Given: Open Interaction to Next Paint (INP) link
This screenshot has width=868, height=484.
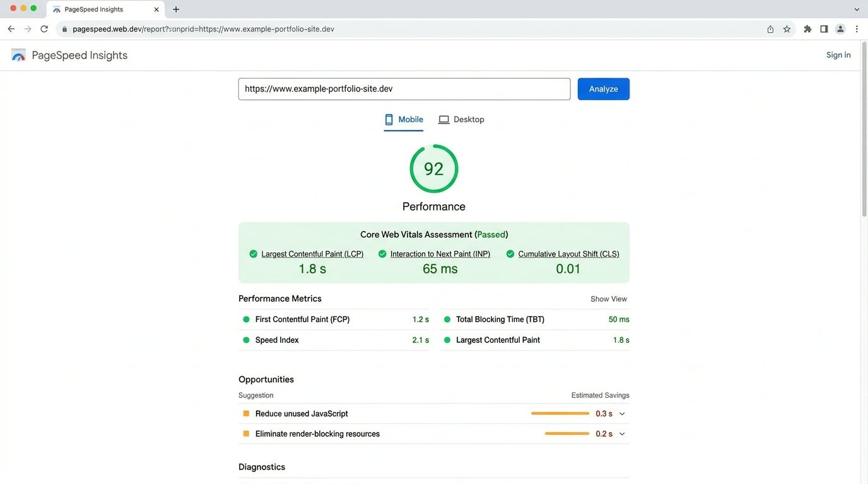Looking at the screenshot, I should pos(440,254).
